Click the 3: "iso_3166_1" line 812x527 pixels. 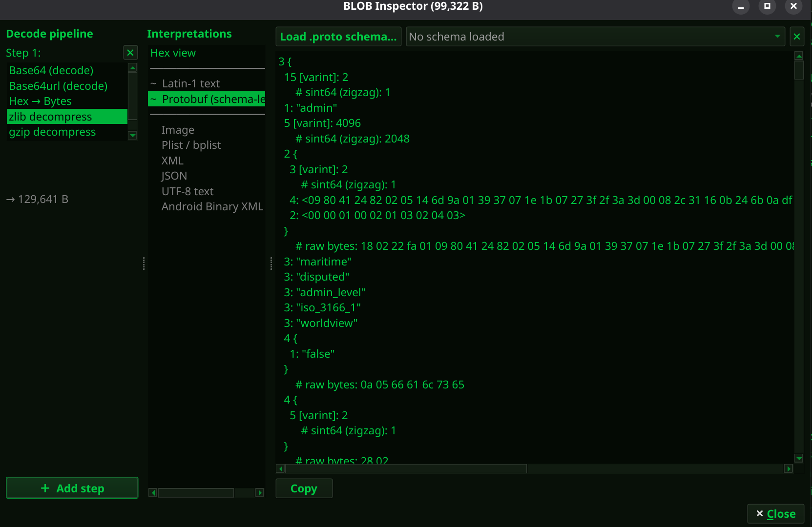322,307
